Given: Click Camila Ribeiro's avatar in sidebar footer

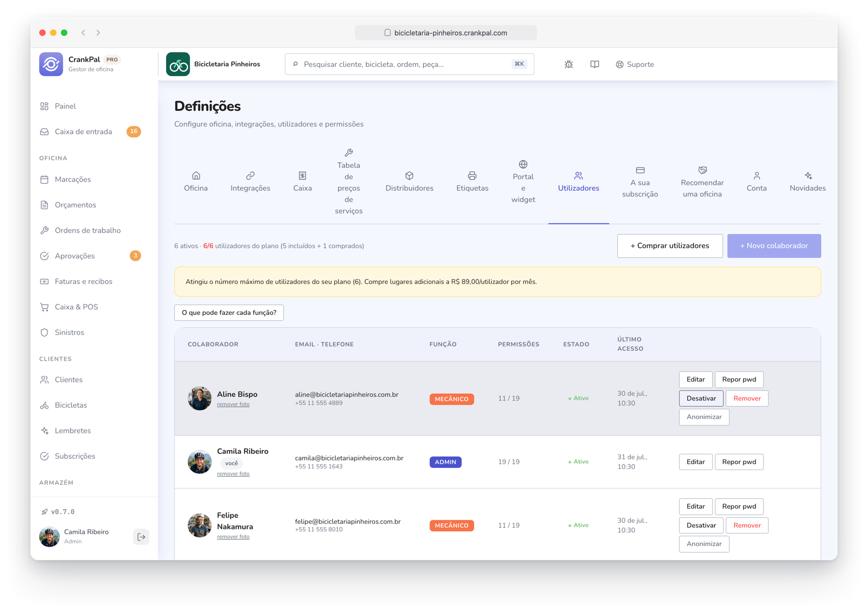Looking at the screenshot, I should [49, 537].
